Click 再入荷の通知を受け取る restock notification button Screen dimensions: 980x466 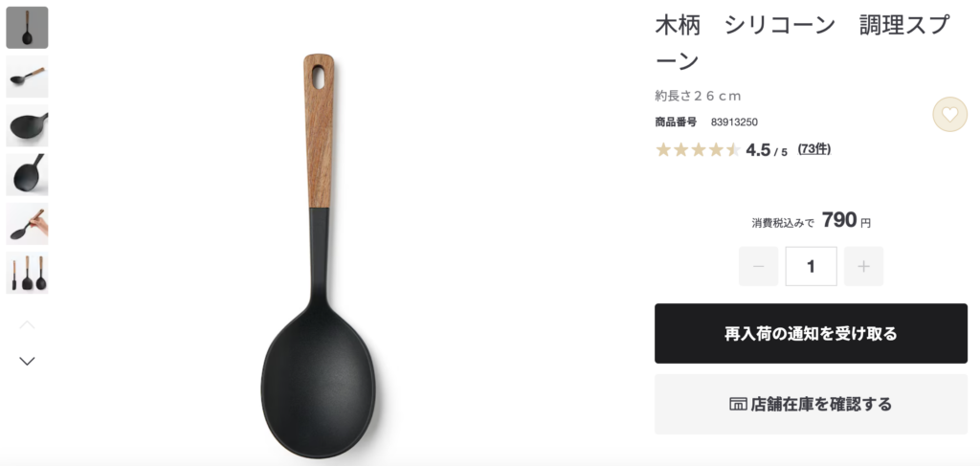pos(811,334)
